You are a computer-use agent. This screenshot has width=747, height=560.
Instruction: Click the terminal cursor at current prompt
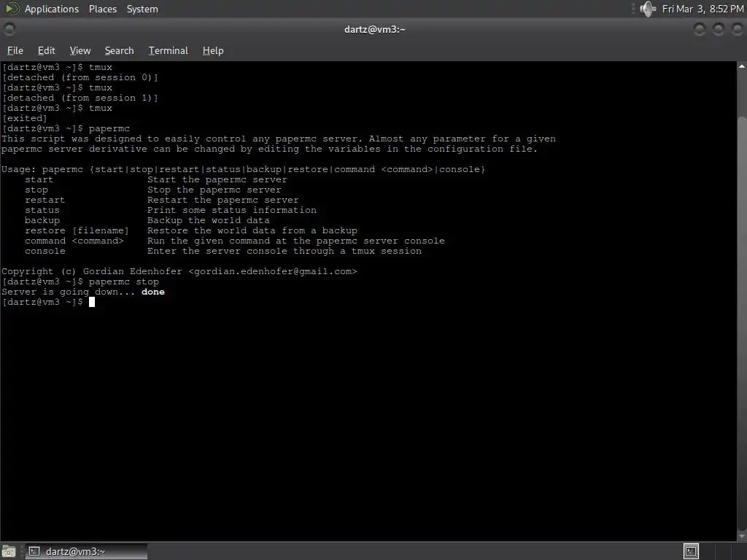92,302
